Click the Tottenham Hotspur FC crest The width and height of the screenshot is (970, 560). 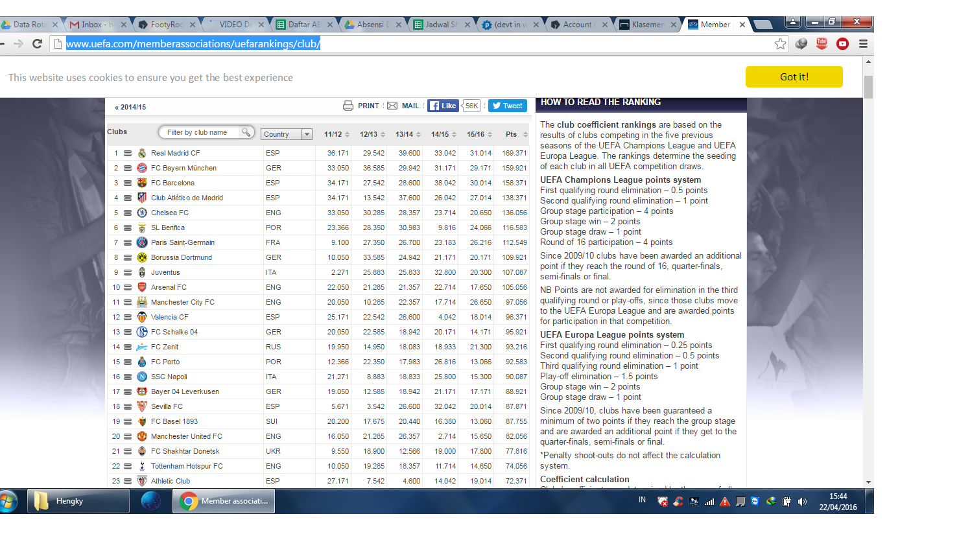(142, 466)
